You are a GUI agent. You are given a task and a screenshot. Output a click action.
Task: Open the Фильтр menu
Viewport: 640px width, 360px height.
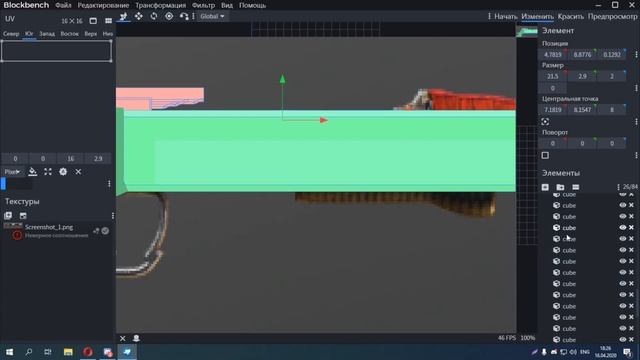click(203, 5)
